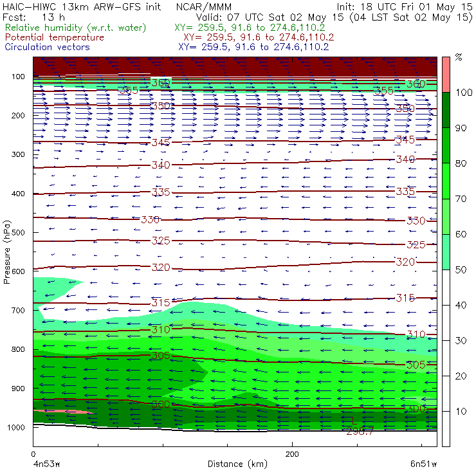Click the green 'Relative humidity (w.r.t. water)' legend
The height and width of the screenshot is (476, 476).
click(76, 28)
